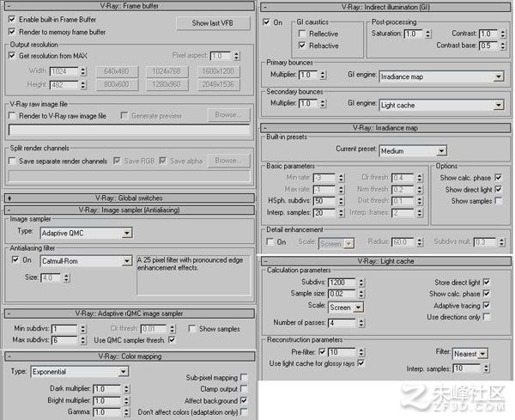The height and width of the screenshot is (420, 515).
Task: Select the 800x600 resolution preset button
Action: pyautogui.click(x=117, y=84)
